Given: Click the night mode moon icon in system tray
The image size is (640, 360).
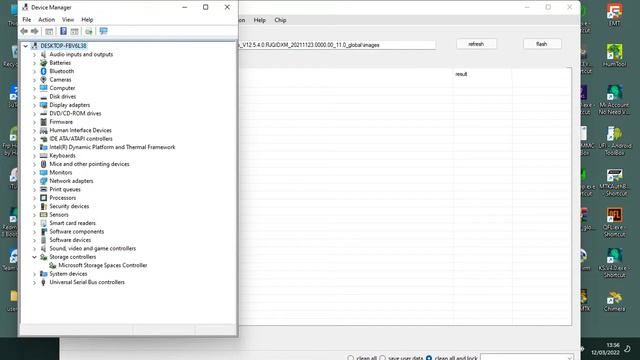Looking at the screenshot, I should pyautogui.click(x=627, y=349).
